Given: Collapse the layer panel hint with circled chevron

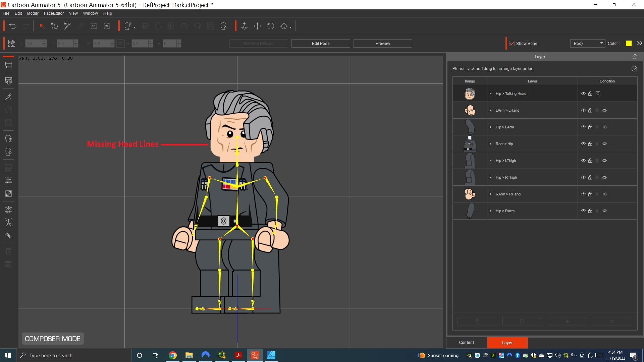Looking at the screenshot, I should [634, 69].
